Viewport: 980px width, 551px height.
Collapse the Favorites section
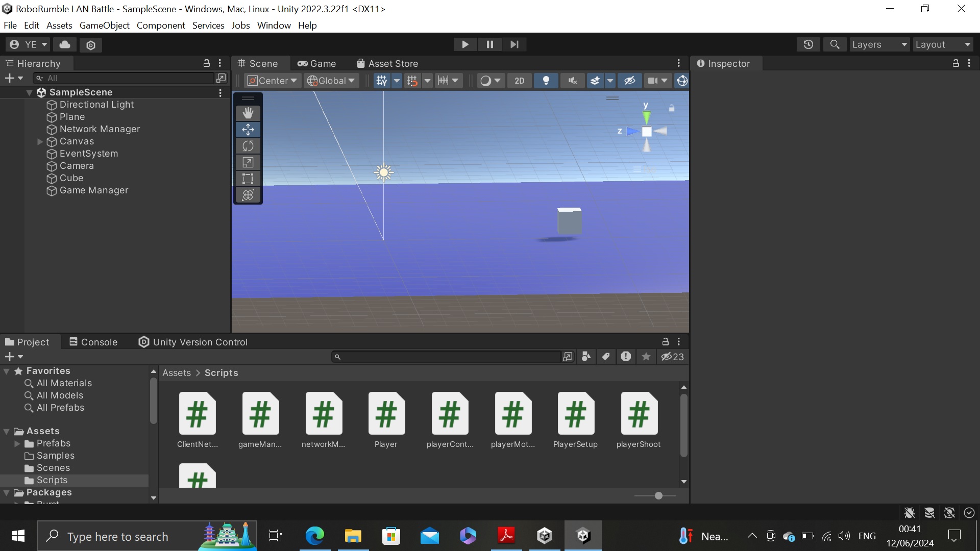click(x=7, y=371)
